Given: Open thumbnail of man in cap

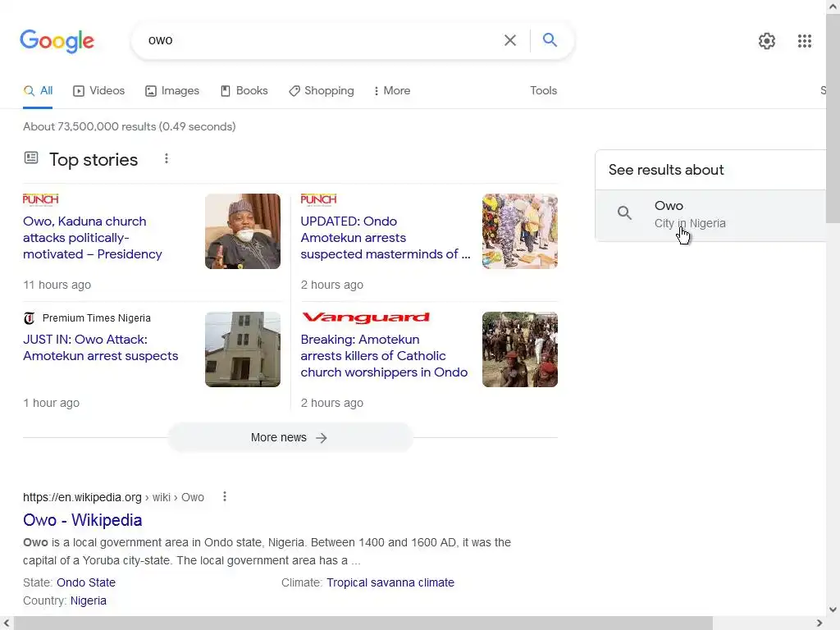Looking at the screenshot, I should (x=243, y=231).
